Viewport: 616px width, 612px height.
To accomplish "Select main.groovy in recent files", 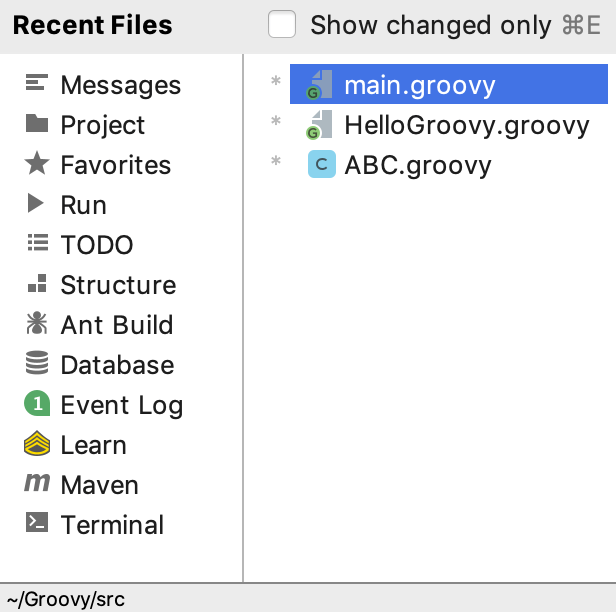I will 419,85.
